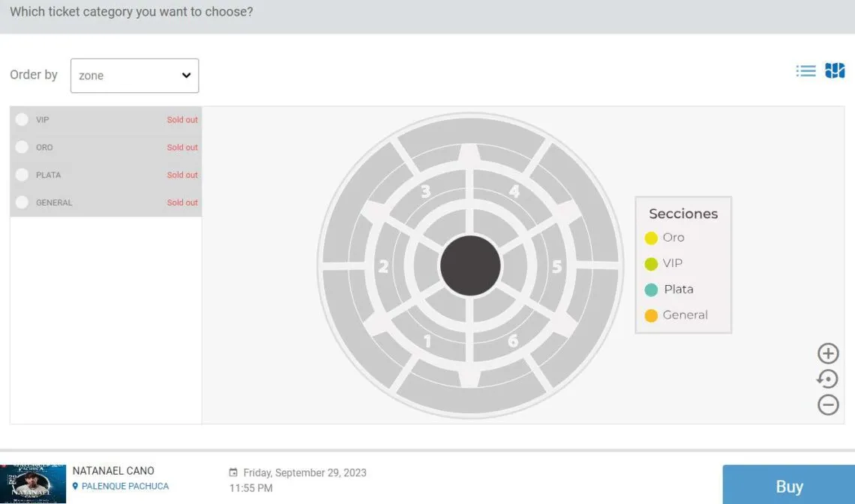
Task: Switch to list view icon
Action: (805, 71)
